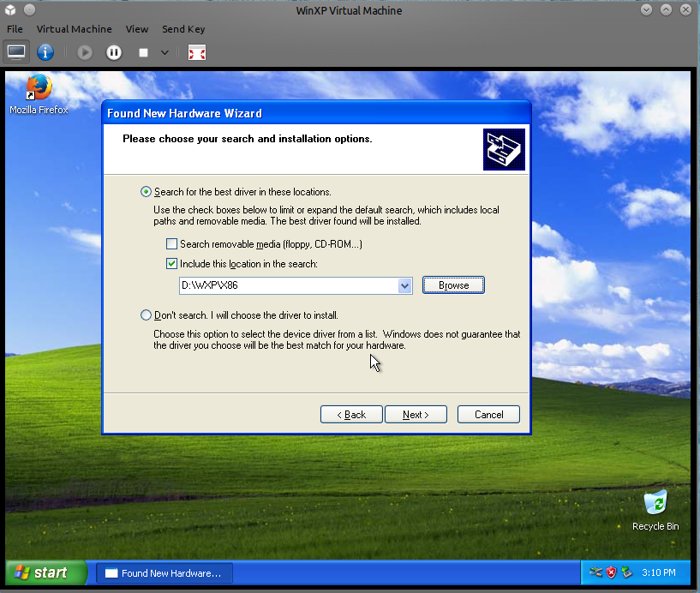Expand shutdown options dropdown arrow
This screenshot has width=700, height=593.
[165, 52]
